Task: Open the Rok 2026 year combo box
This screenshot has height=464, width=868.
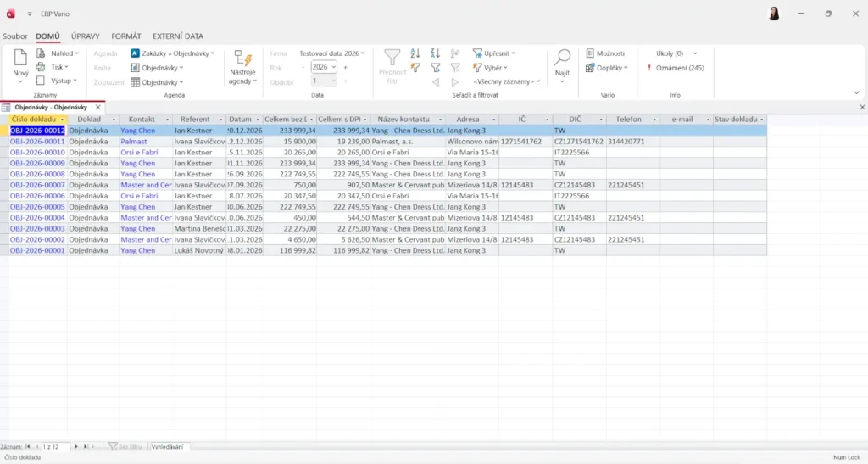Action: (323, 67)
